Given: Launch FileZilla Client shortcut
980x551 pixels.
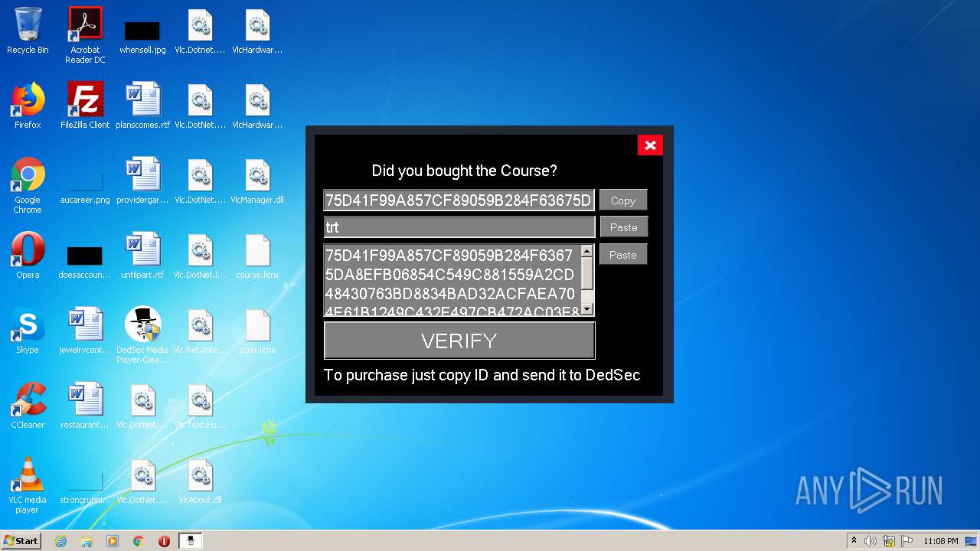Looking at the screenshot, I should (x=85, y=106).
